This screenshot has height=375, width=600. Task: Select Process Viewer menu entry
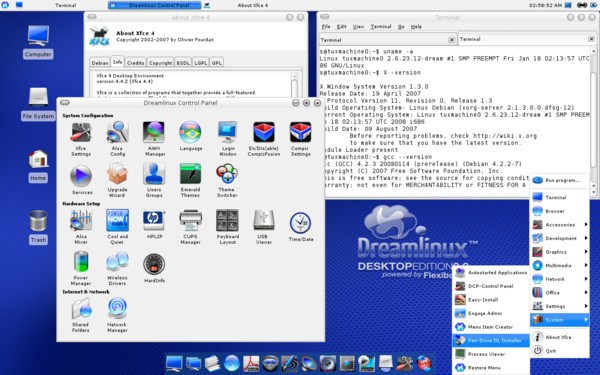[491, 354]
